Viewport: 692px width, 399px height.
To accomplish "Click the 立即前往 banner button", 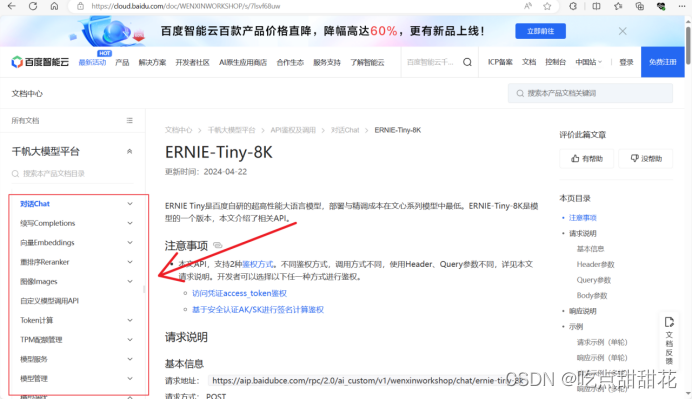I will click(x=541, y=31).
